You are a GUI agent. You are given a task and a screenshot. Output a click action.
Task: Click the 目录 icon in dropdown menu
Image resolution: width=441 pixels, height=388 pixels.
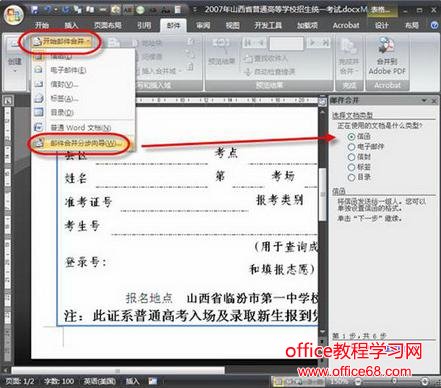point(38,112)
